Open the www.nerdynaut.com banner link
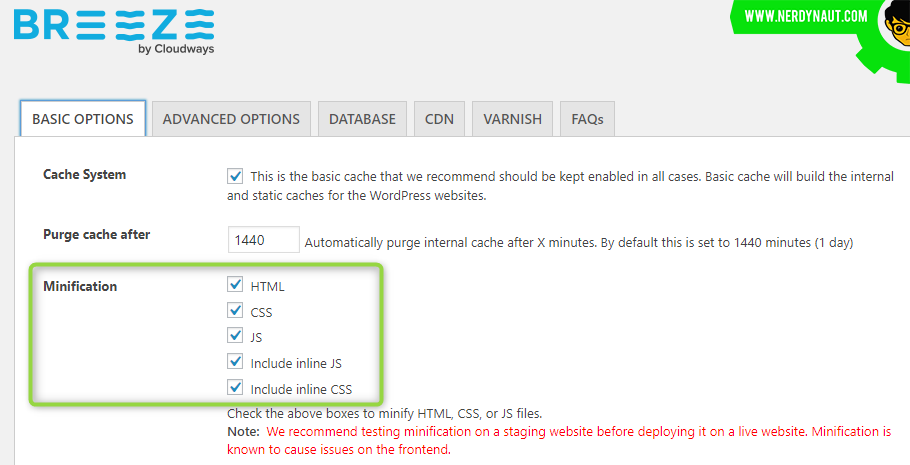This screenshot has height=465, width=910. 806,16
